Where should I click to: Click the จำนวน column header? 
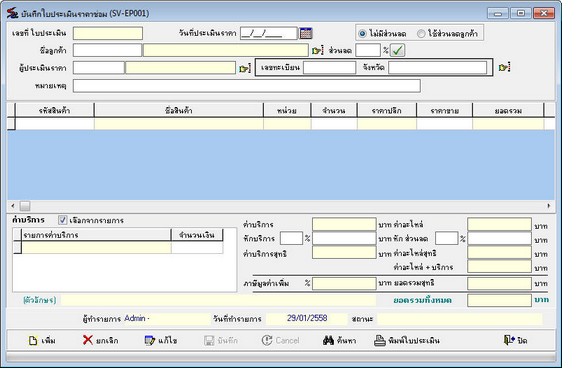[x=334, y=110]
